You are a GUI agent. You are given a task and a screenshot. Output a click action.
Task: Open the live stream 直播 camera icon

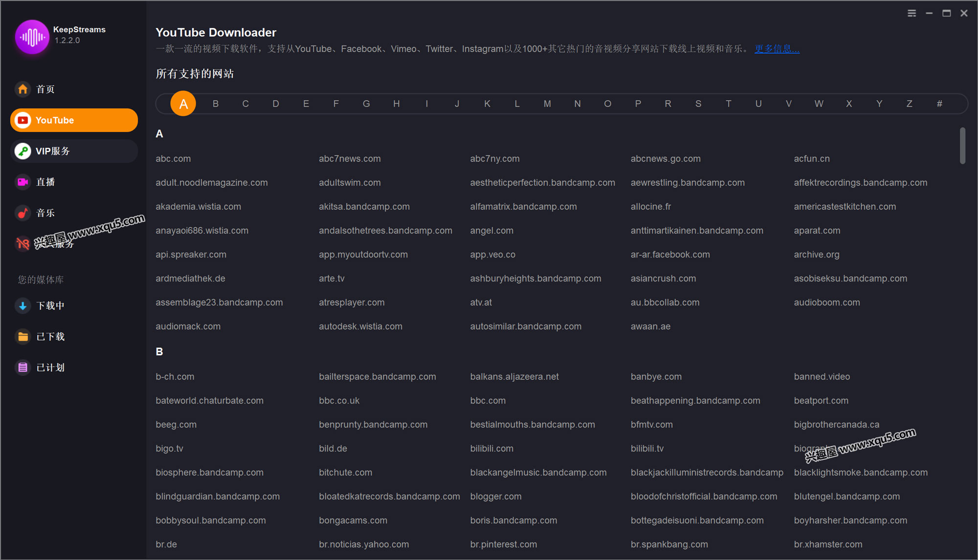(22, 182)
